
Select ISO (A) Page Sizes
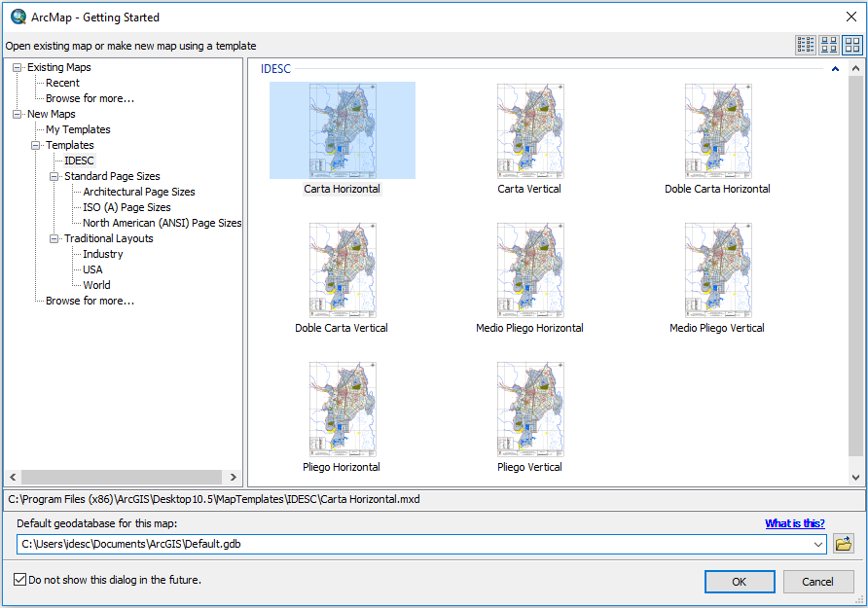[126, 206]
